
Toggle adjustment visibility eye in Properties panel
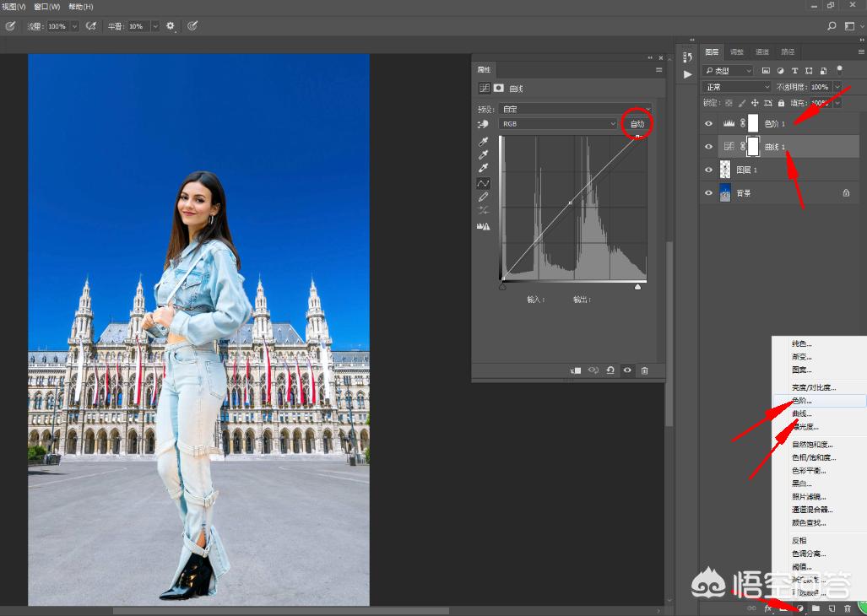click(627, 370)
